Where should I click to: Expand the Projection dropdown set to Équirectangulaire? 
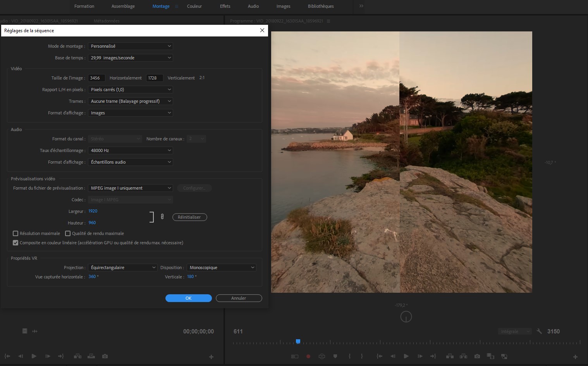click(122, 268)
